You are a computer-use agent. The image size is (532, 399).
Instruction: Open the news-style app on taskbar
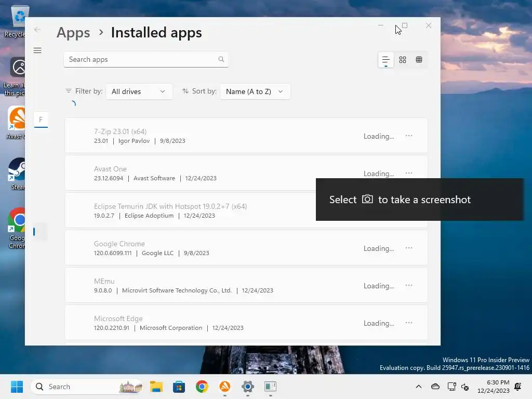[x=270, y=387]
